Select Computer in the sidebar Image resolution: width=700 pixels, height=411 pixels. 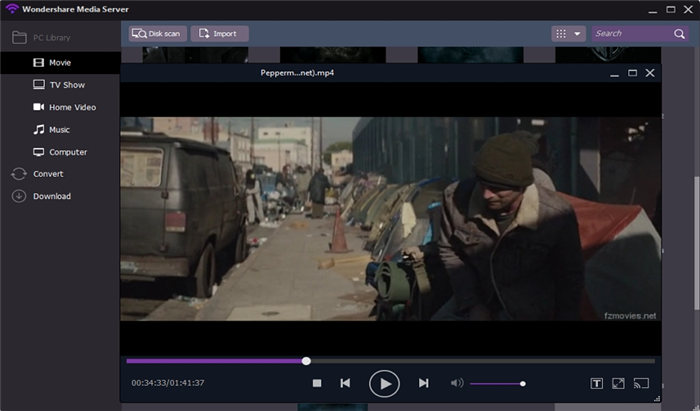click(x=60, y=152)
